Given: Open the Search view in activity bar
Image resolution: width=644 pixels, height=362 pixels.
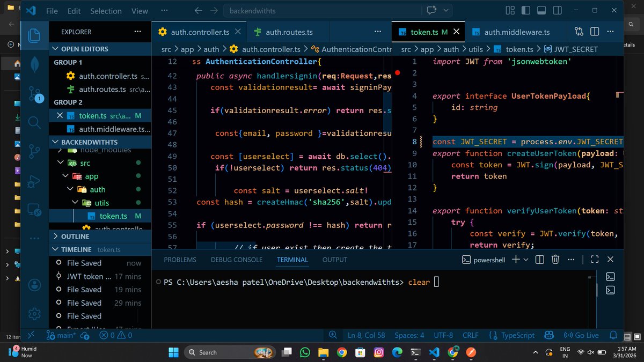Looking at the screenshot, I should 34,123.
